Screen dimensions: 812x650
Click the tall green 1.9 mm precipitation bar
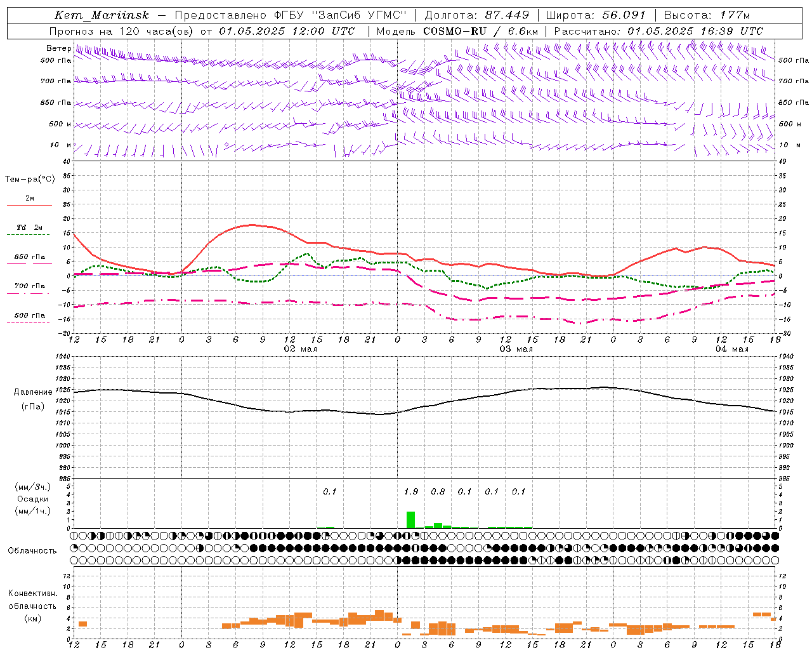point(410,520)
